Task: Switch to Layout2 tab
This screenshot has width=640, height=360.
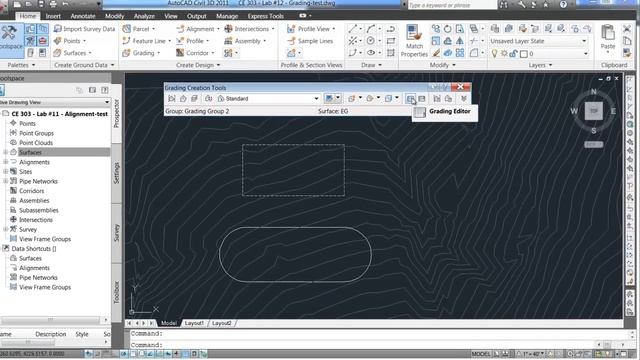Action: pyautogui.click(x=222, y=323)
